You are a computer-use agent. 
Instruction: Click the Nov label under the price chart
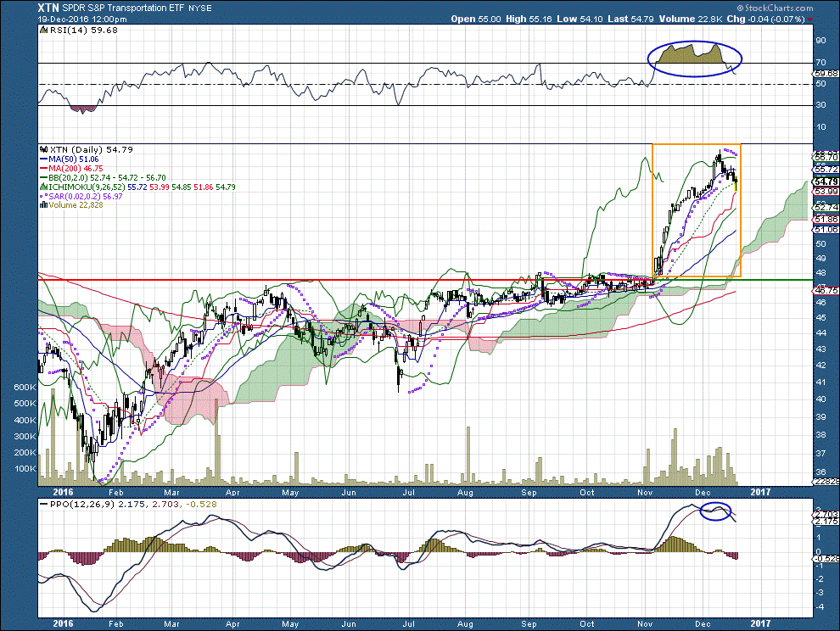pyautogui.click(x=645, y=493)
